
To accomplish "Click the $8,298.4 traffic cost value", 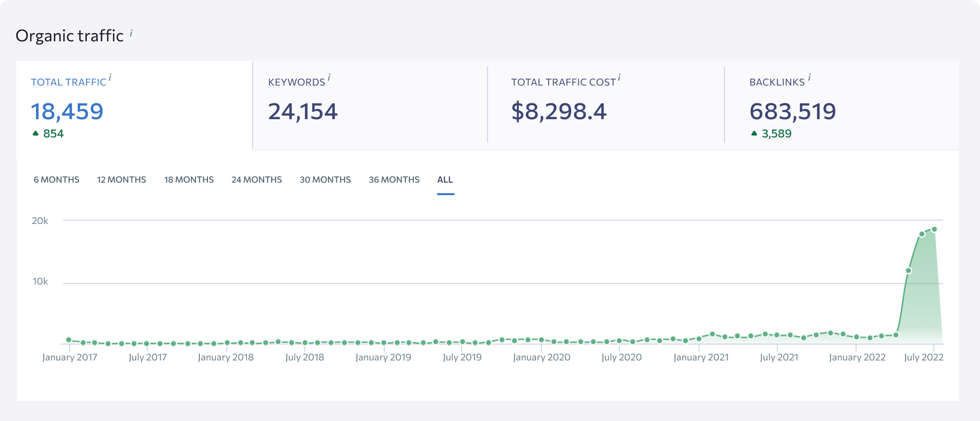I will coord(559,111).
